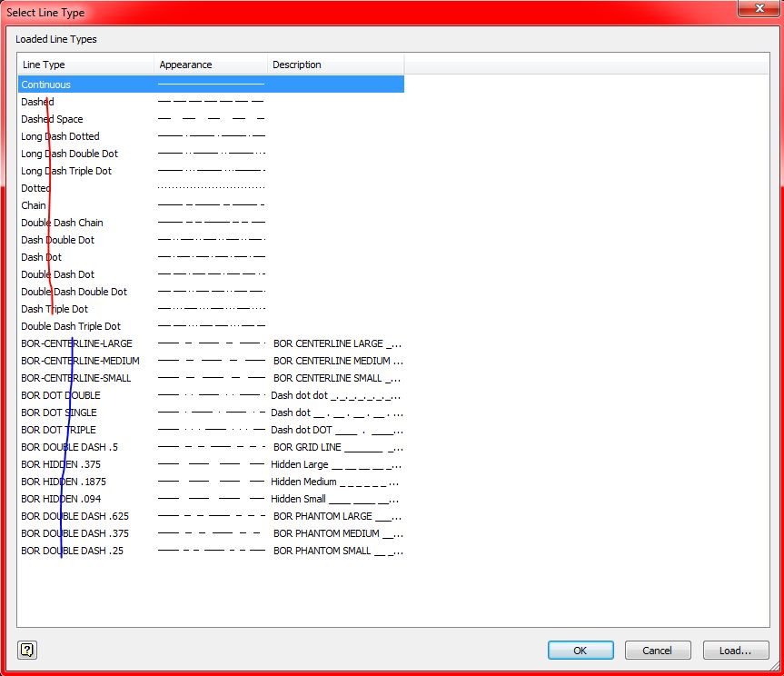The image size is (784, 676).
Task: Choose BOR-CENTERLINE-MEDIUM line type
Action: click(211, 361)
